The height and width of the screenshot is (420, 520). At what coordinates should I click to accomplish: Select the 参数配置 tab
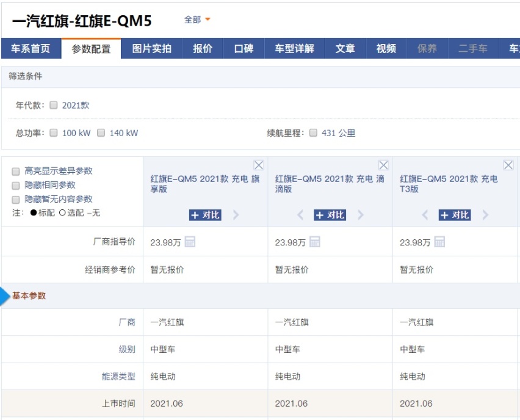(91, 49)
